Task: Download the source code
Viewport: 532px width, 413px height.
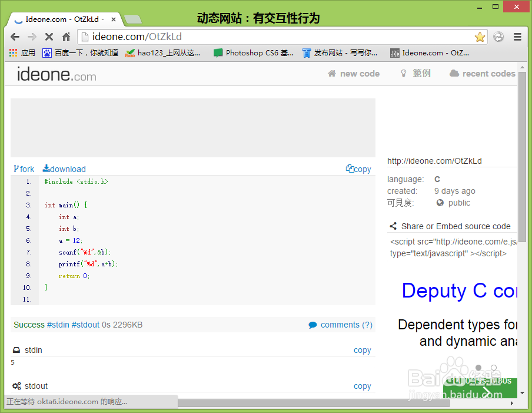Action: coord(64,169)
